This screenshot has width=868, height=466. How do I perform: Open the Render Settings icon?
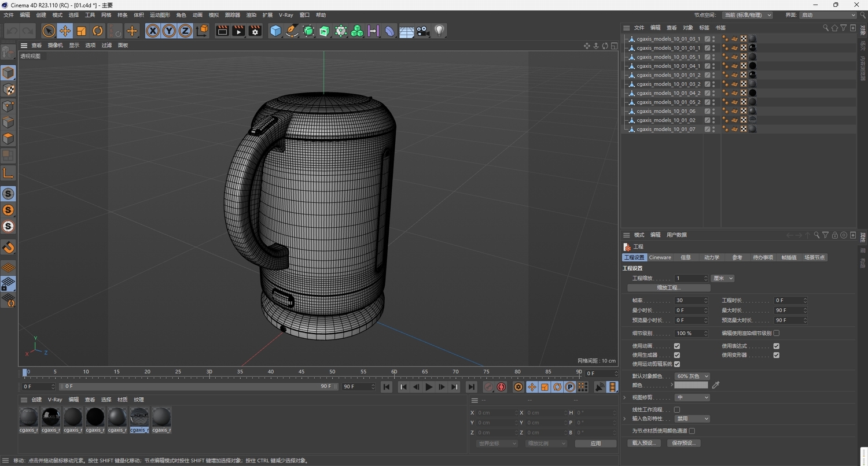pyautogui.click(x=255, y=31)
